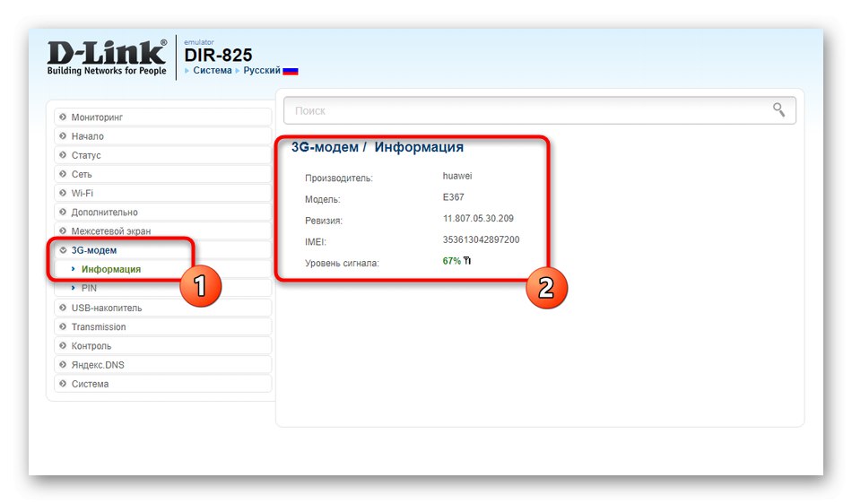Click the arrow icon beside Wi-Fi
The height and width of the screenshot is (504, 852).
[63, 193]
